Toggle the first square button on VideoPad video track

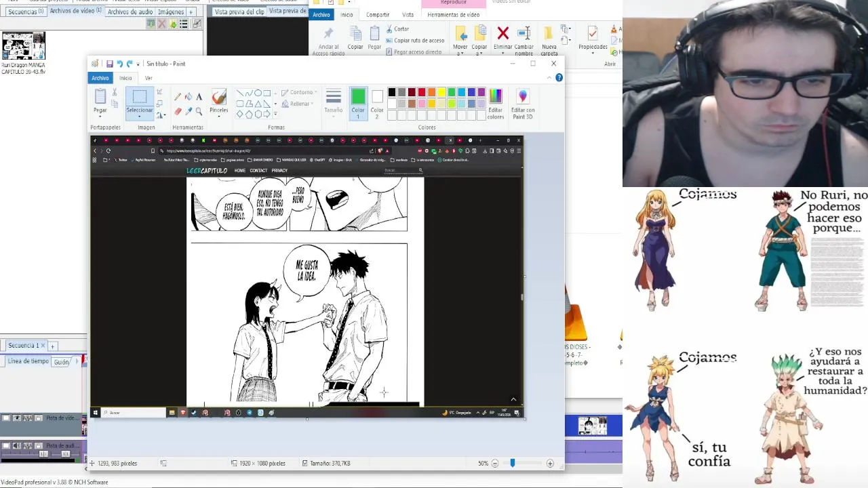point(6,418)
